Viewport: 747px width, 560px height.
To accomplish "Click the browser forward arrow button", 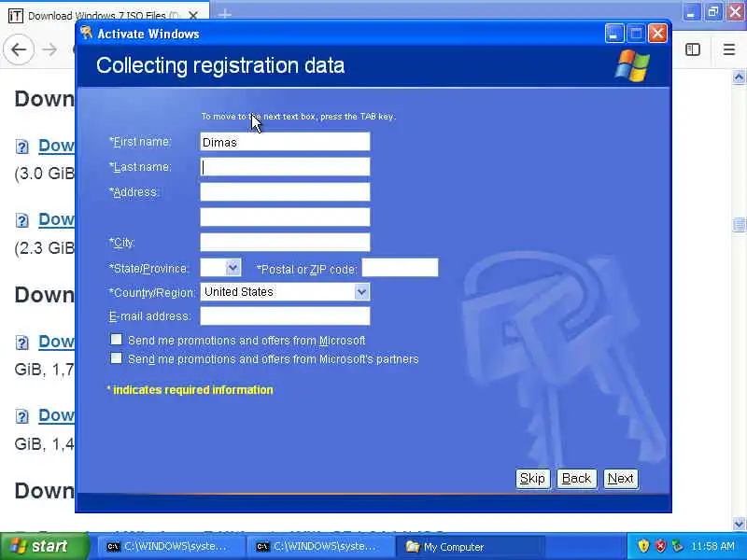I will pyautogui.click(x=49, y=49).
